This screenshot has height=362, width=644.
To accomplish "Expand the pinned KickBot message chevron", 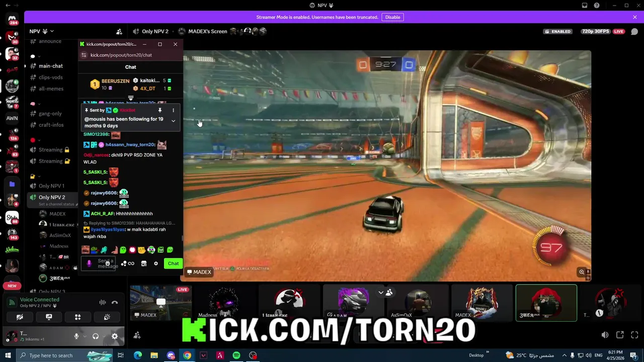I will pos(173,121).
